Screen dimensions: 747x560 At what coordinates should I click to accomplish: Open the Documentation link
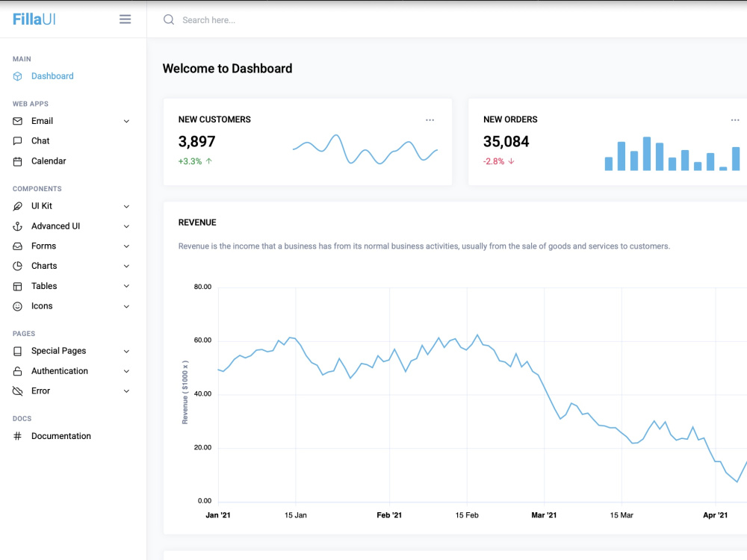(61, 436)
